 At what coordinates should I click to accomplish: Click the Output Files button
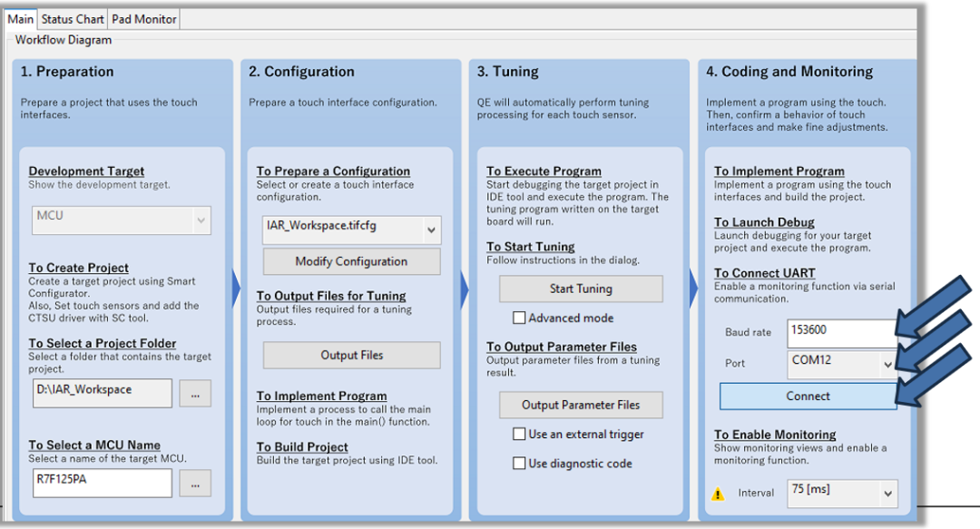click(351, 355)
